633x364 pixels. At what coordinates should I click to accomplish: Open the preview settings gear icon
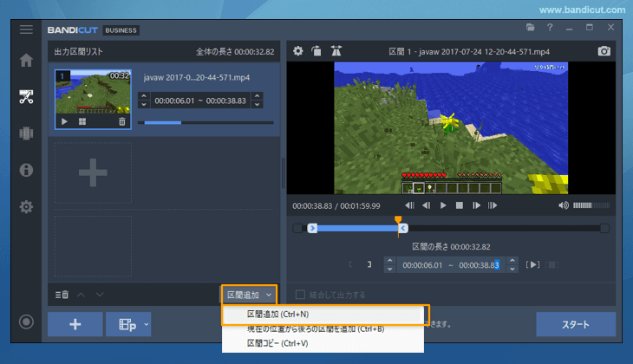click(x=298, y=51)
